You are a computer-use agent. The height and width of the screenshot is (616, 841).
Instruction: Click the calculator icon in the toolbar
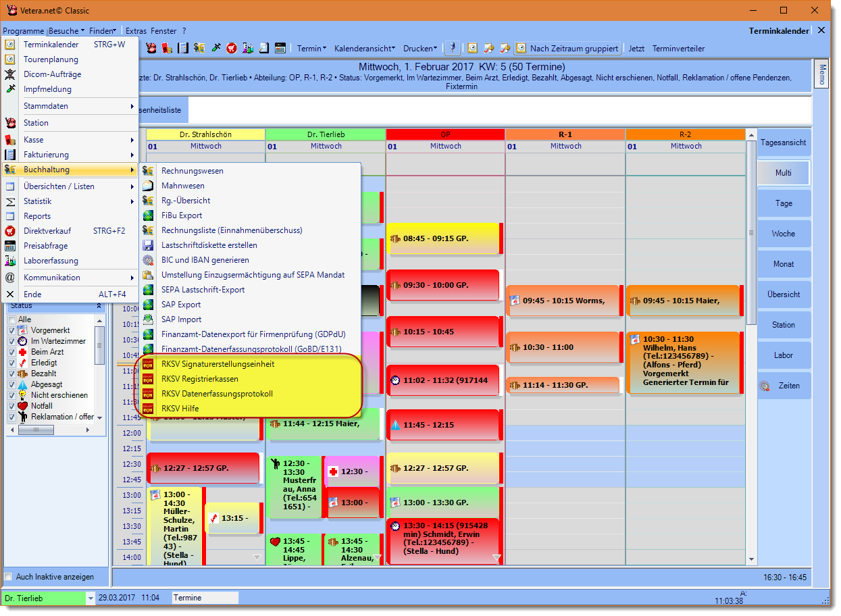pyautogui.click(x=280, y=49)
